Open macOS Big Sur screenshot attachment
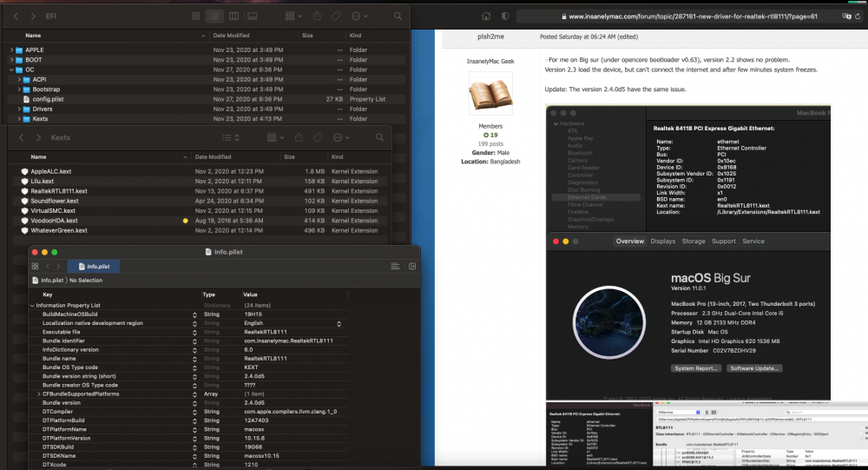Image resolution: width=868 pixels, height=470 pixels. [x=688, y=253]
